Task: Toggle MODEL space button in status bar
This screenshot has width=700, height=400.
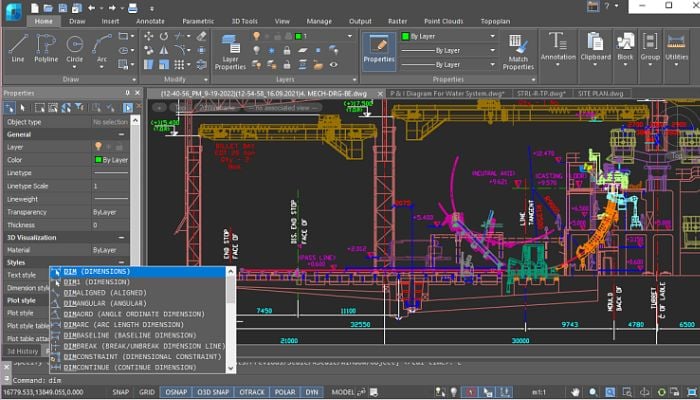Action: 343,392
